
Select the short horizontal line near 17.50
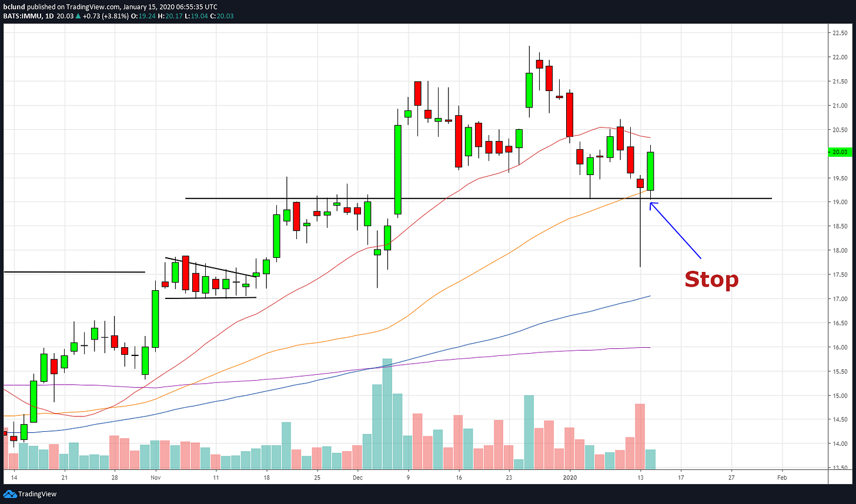coord(73,272)
